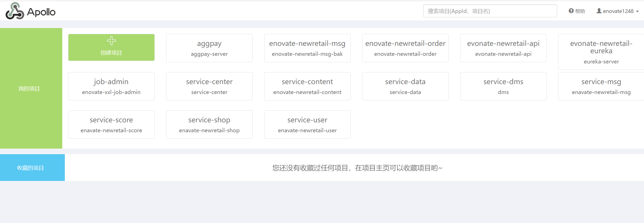Open the service-center project card
Viewport: 644px width, 223px height.
tap(209, 86)
